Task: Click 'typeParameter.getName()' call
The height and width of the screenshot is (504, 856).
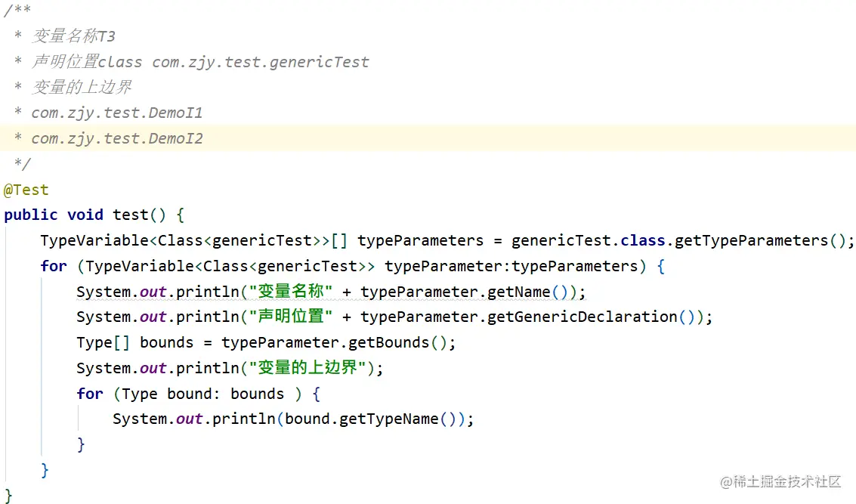Action: 465,292
